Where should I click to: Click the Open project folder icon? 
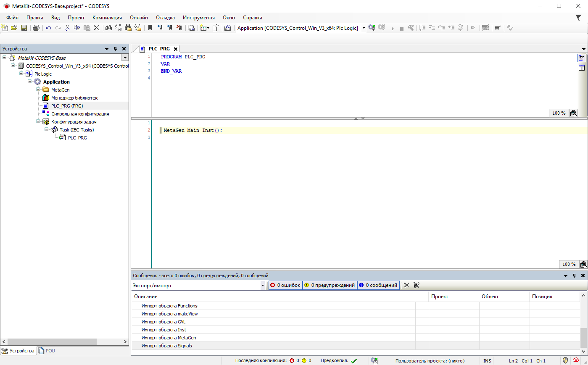click(x=14, y=28)
